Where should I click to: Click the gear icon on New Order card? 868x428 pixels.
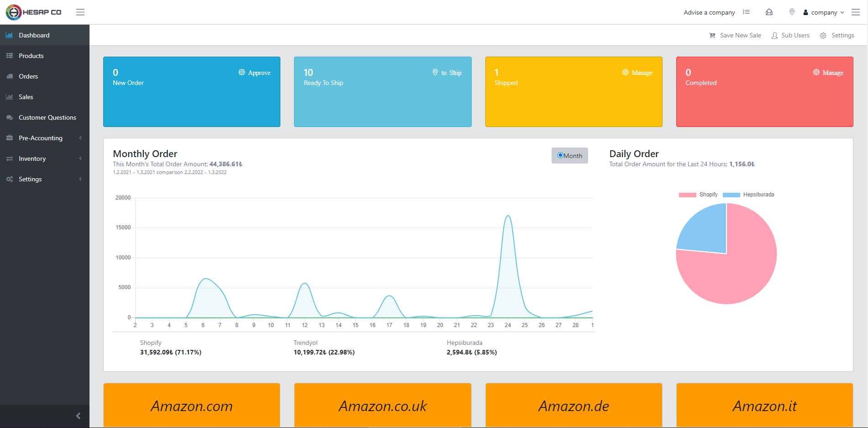pos(242,72)
